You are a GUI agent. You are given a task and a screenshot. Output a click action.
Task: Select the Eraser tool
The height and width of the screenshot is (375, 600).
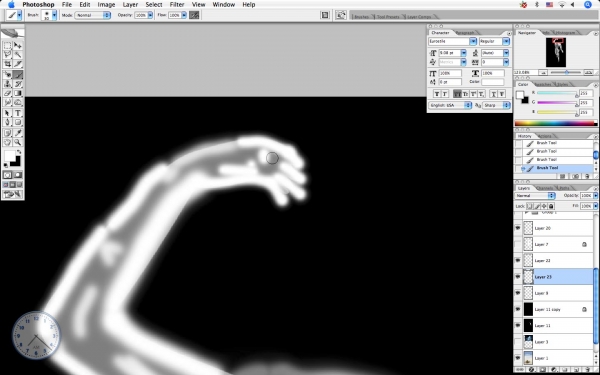pyautogui.click(x=7, y=93)
